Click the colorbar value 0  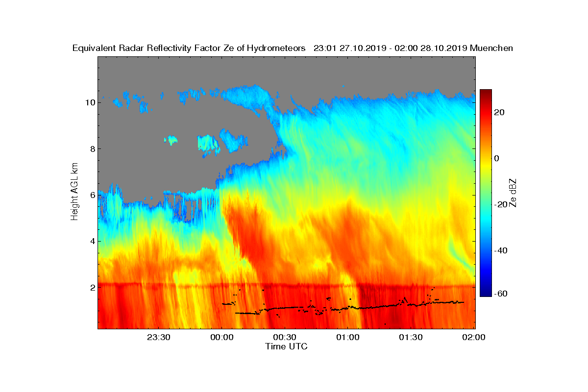pyautogui.click(x=497, y=158)
